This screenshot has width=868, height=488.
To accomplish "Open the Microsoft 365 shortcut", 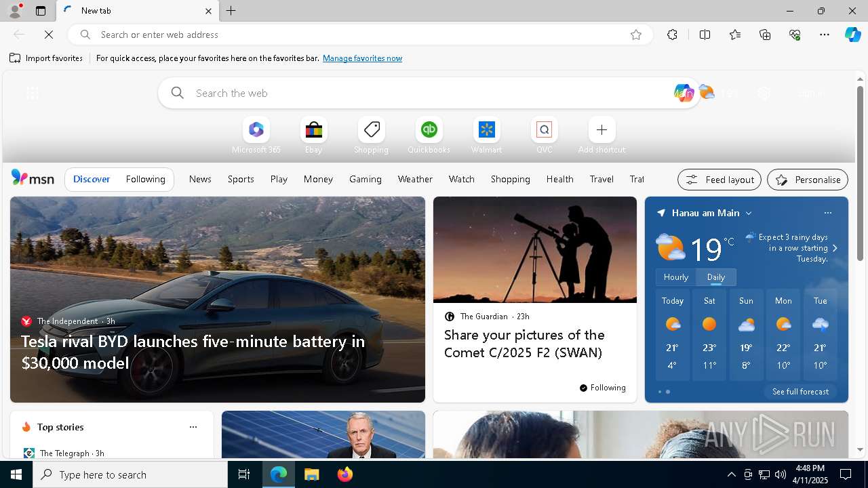I will click(x=256, y=136).
